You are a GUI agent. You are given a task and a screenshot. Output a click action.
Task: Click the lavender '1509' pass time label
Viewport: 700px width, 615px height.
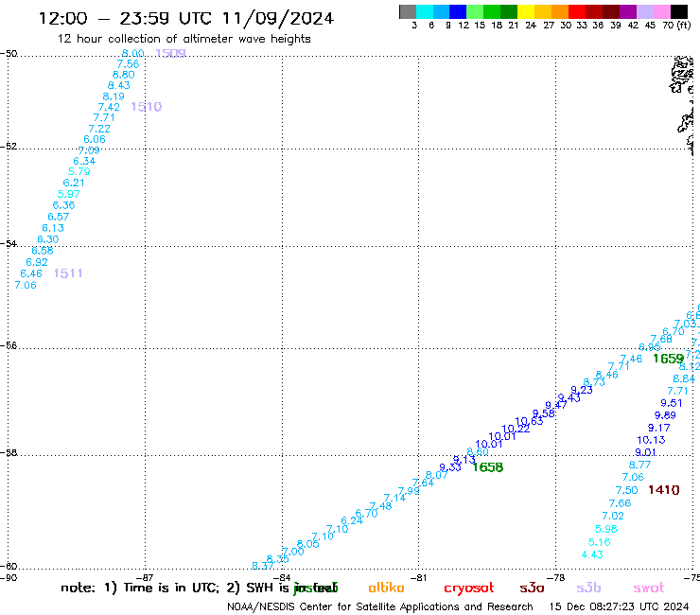tap(170, 53)
